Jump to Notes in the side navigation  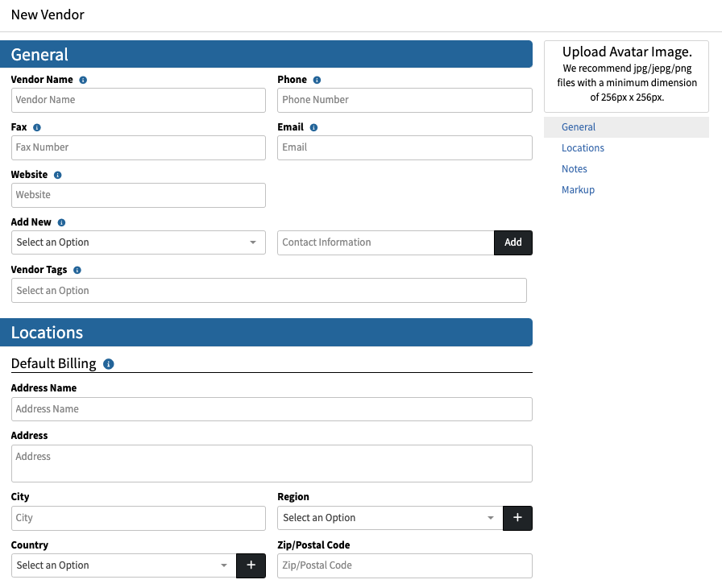pyautogui.click(x=575, y=169)
